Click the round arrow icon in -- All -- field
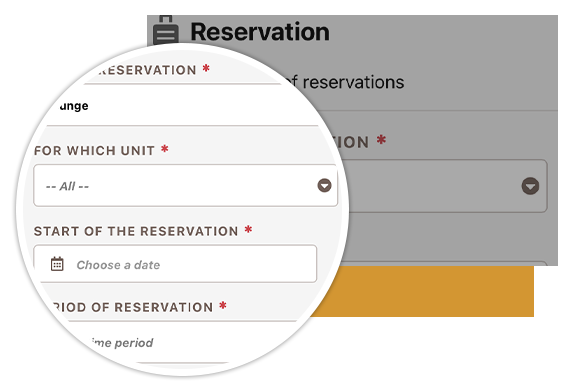This screenshot has height=390, width=570. tap(324, 185)
